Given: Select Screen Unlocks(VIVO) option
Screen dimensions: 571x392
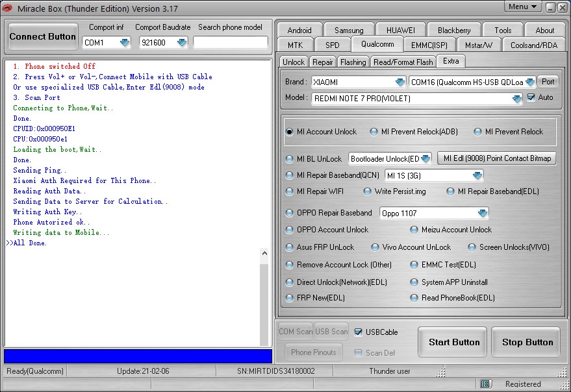Looking at the screenshot, I should point(472,247).
